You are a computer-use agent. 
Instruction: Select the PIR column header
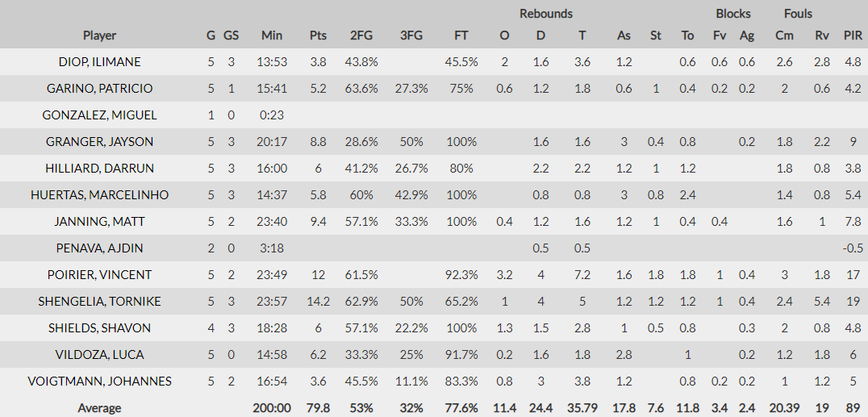pos(853,35)
